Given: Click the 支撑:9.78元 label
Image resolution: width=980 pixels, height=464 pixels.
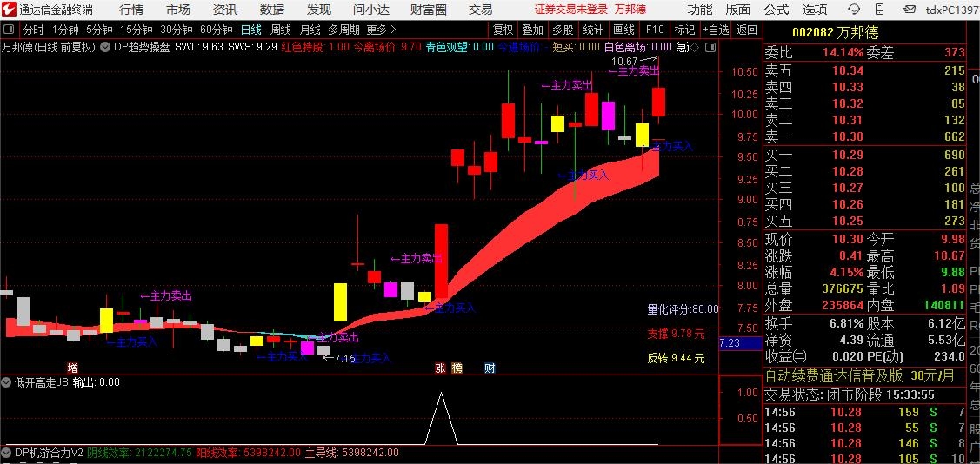Looking at the screenshot, I should point(676,334).
